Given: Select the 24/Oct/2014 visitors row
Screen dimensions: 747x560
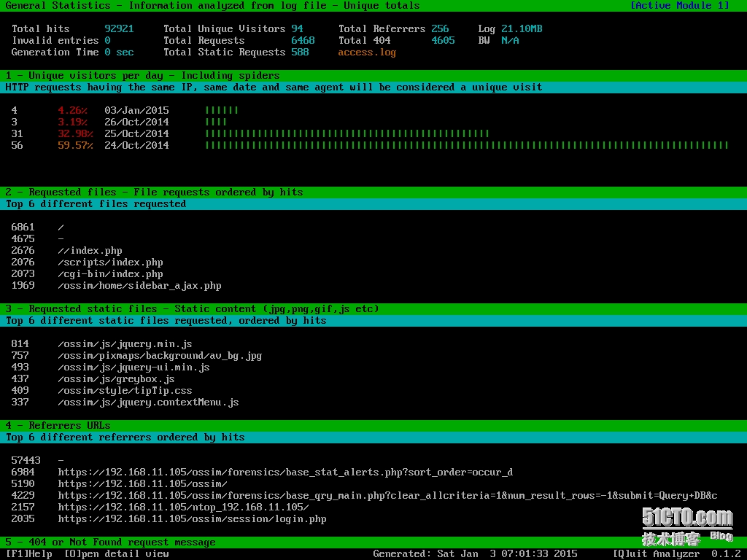Looking at the screenshot, I should (x=373, y=145).
